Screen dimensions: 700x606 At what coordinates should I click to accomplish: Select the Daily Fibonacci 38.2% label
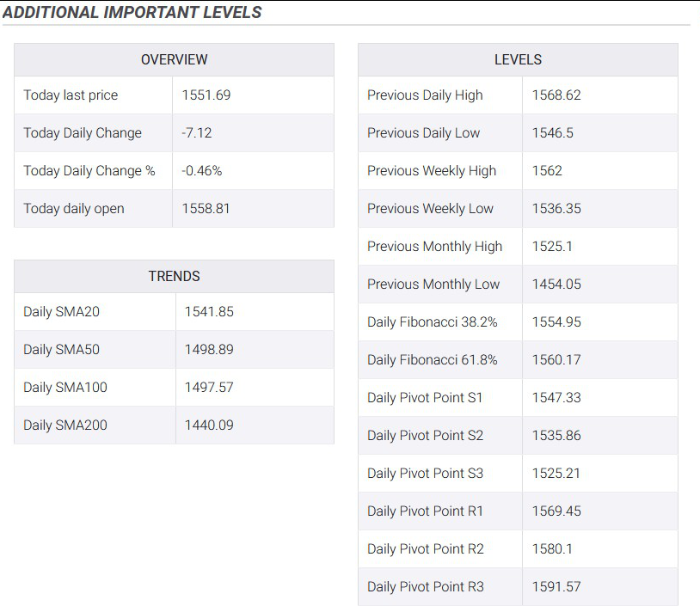pos(433,322)
